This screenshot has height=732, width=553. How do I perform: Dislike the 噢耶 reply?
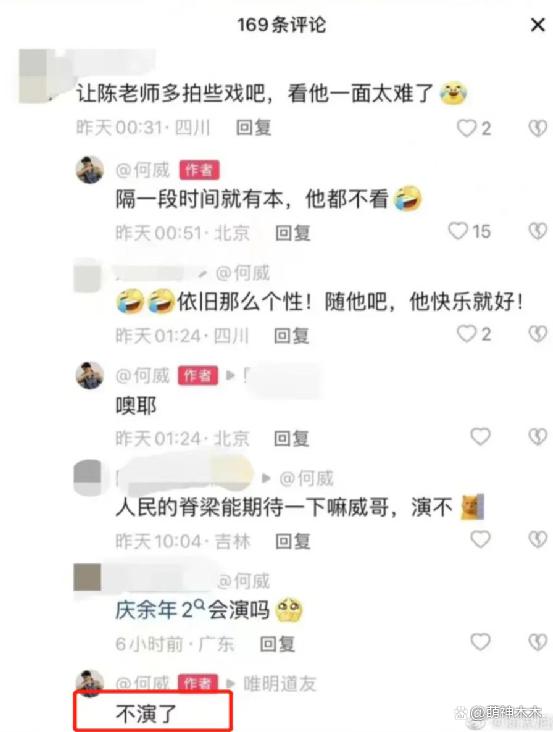click(538, 437)
